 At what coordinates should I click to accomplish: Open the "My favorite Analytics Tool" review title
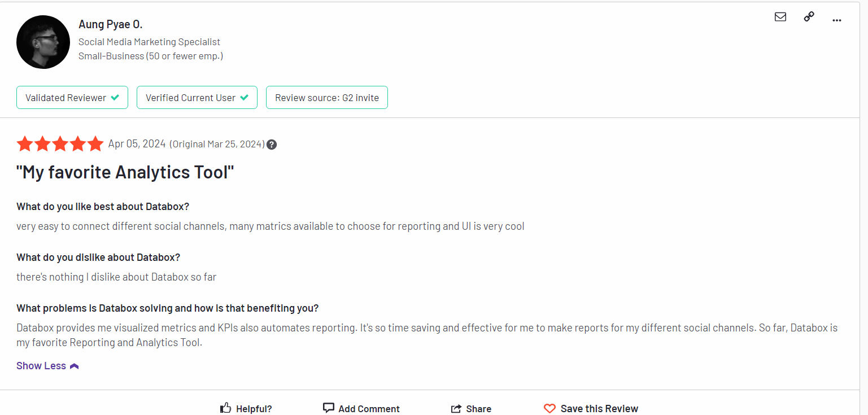125,172
